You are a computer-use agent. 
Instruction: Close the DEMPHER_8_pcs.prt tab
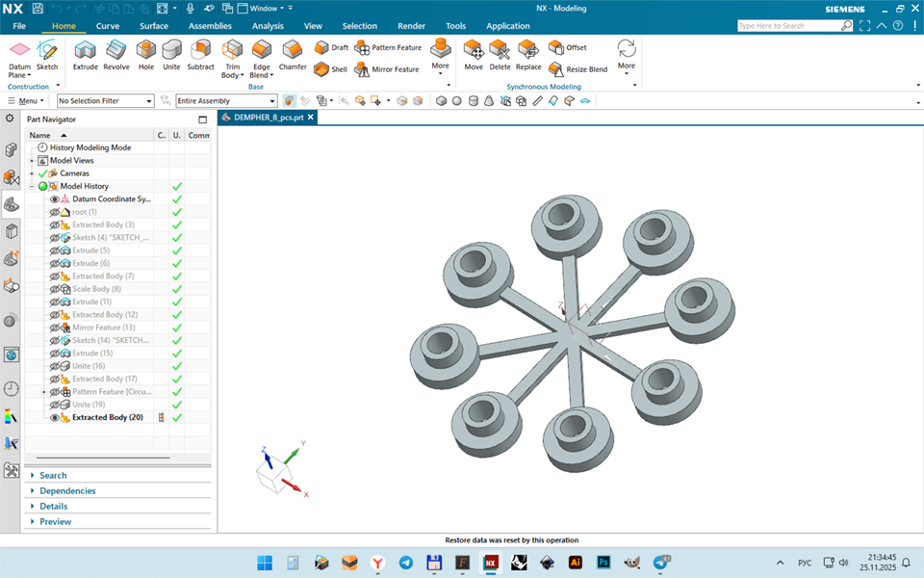point(311,118)
